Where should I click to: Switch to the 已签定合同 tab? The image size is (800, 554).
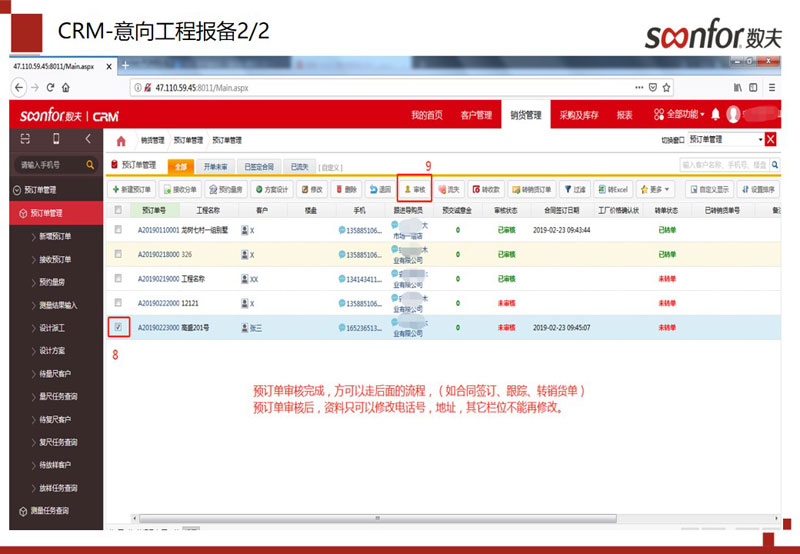click(x=258, y=166)
